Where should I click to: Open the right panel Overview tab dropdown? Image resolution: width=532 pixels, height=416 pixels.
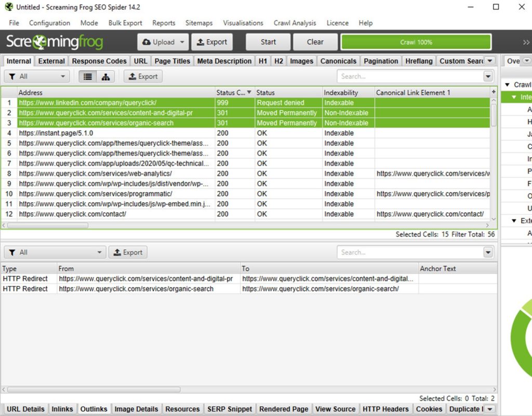click(527, 61)
